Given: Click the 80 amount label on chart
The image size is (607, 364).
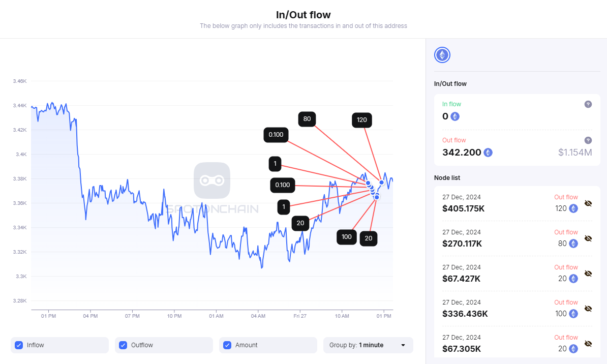Looking at the screenshot, I should [x=307, y=119].
